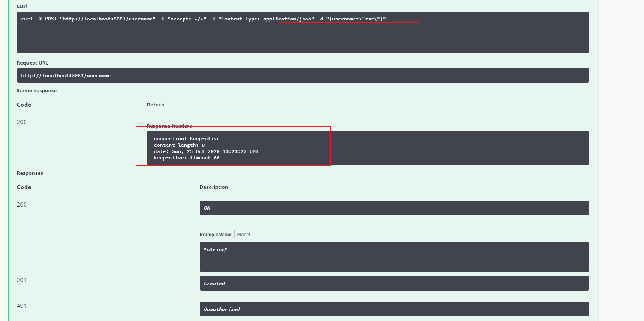This screenshot has width=644, height=321.
Task: Click the 201 response code
Action: pyautogui.click(x=22, y=280)
